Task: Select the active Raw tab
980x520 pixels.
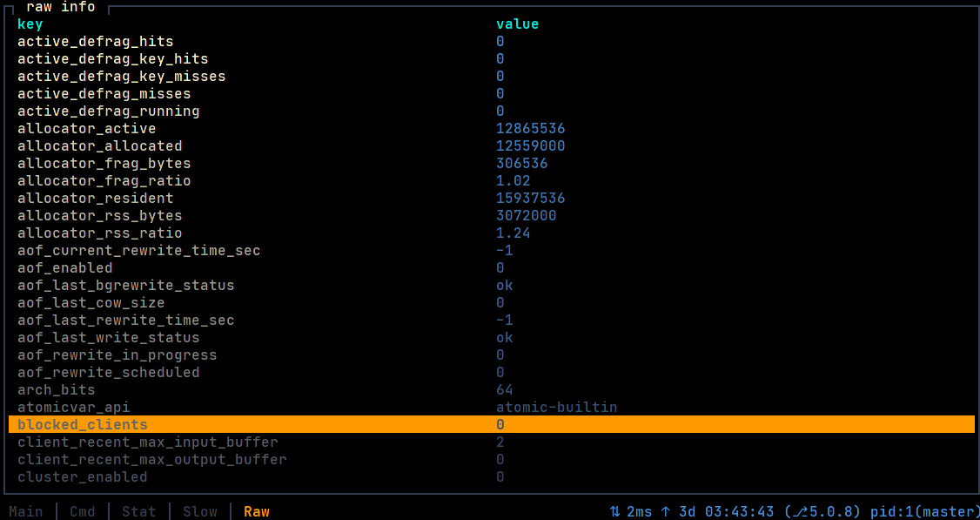Action: [257, 512]
